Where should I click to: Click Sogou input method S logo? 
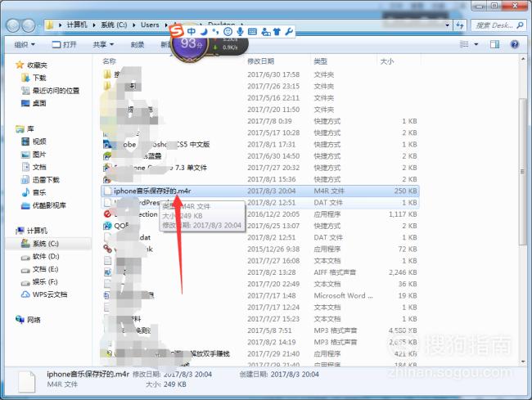[x=177, y=31]
